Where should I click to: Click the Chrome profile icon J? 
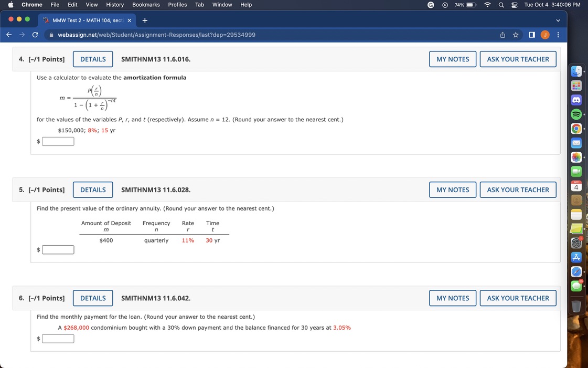pyautogui.click(x=545, y=35)
